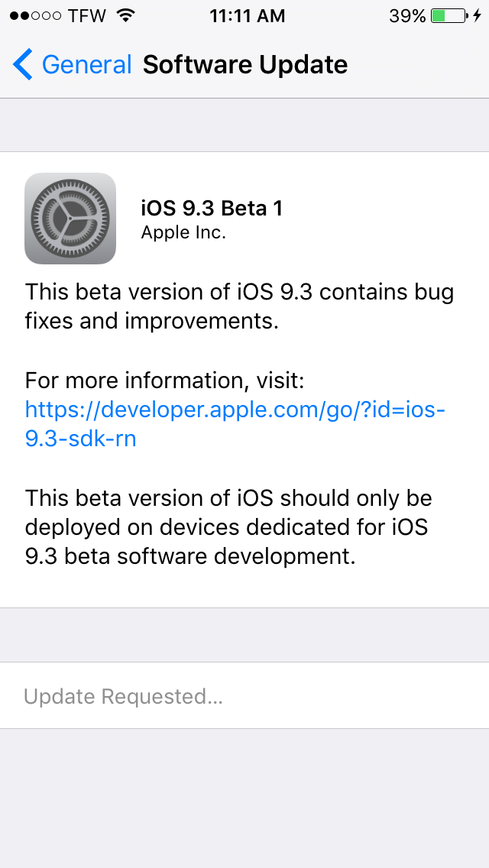Screen dimensions: 489x868
Task: Tap the cellular signal strength dots
Action: (35, 16)
